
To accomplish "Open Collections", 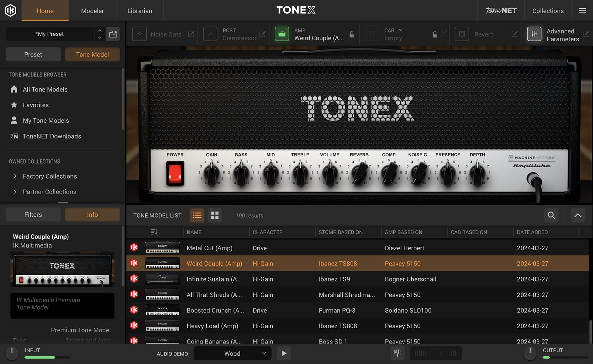I will click(x=548, y=11).
